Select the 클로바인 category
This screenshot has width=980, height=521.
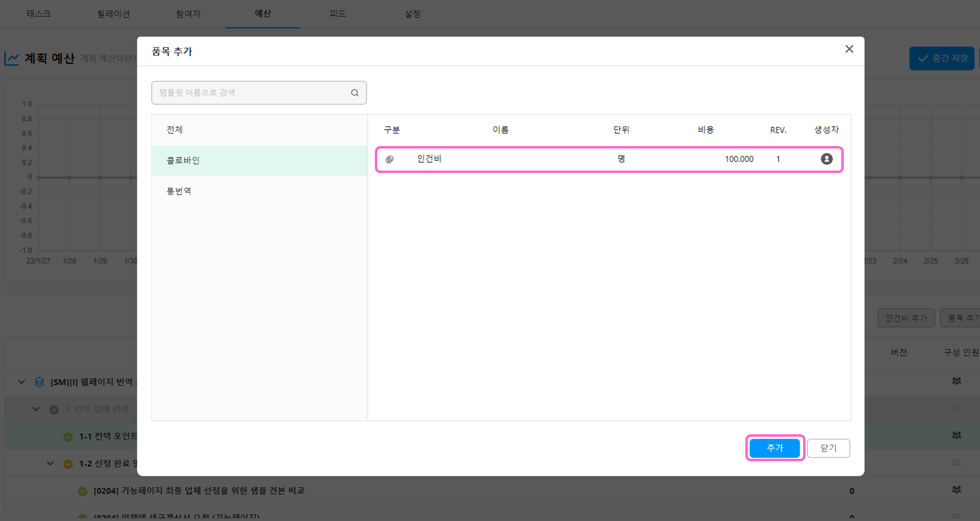(x=260, y=160)
